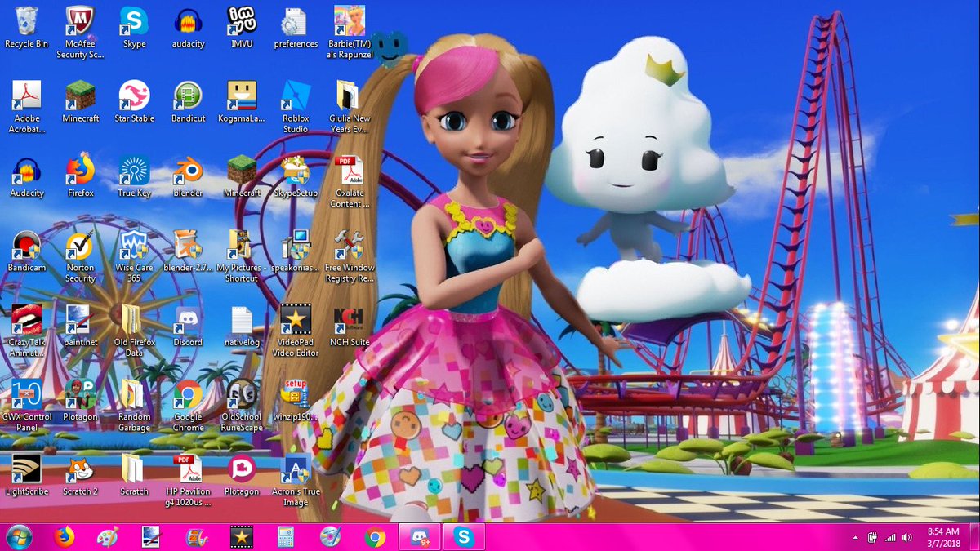Open the True Key desktop shortcut
980x551 pixels.
click(x=134, y=176)
